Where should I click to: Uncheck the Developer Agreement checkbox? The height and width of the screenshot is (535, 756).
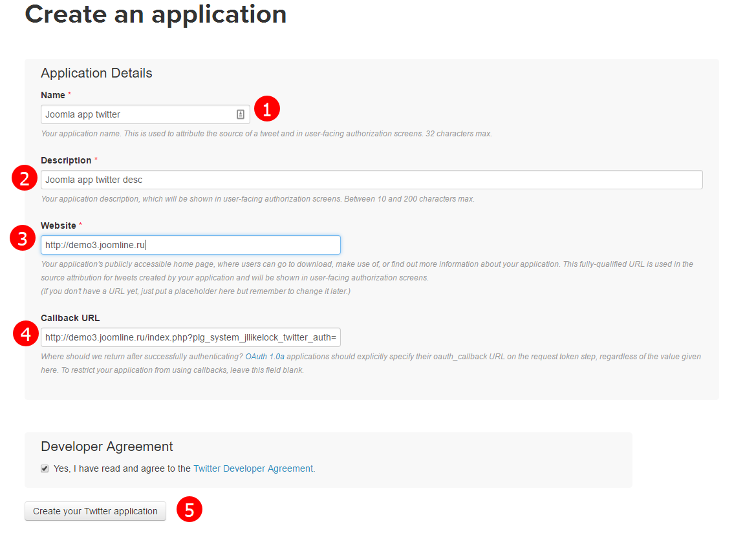coord(45,468)
